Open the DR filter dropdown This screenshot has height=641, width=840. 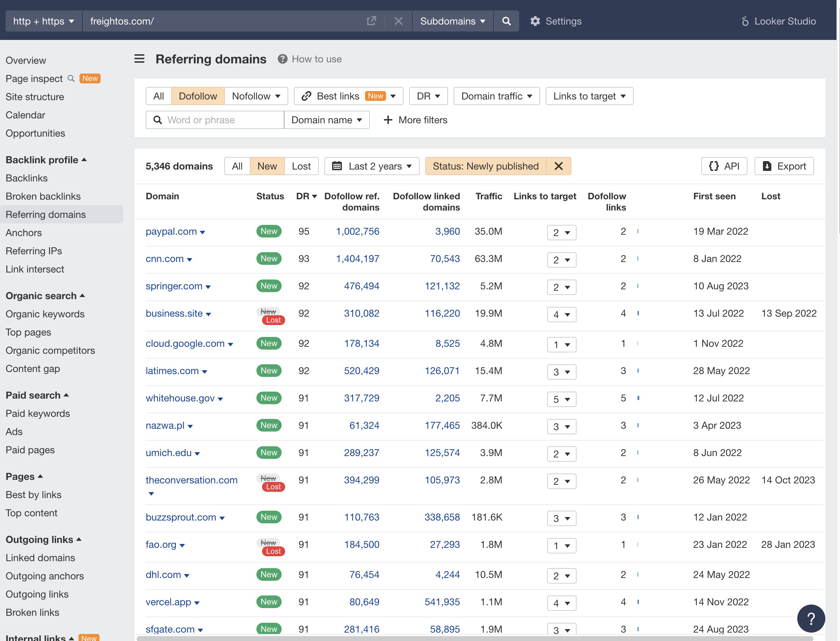coord(428,96)
